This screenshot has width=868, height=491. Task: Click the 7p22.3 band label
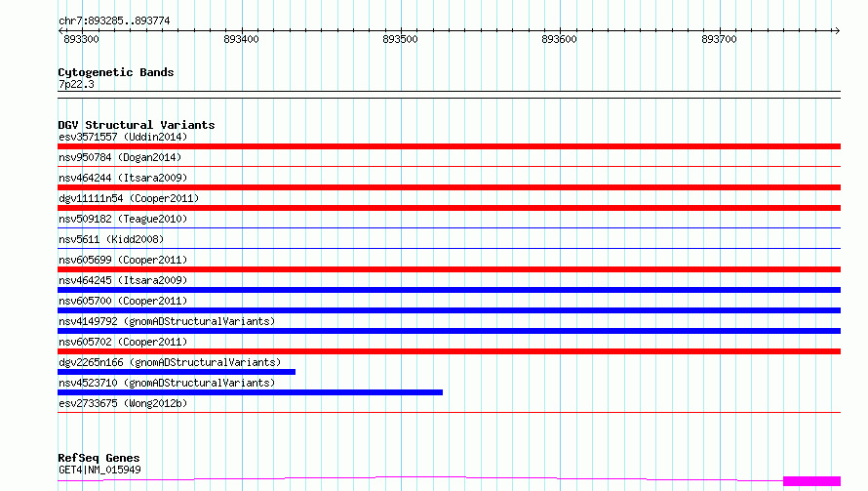76,84
